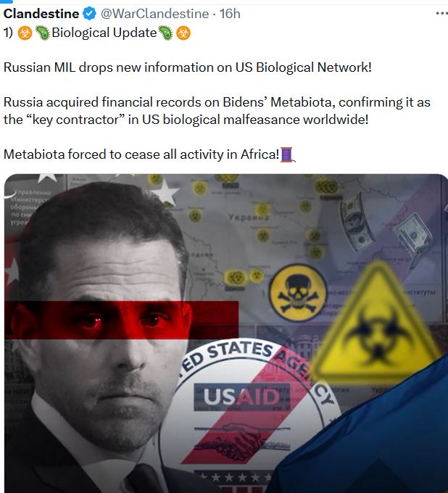Click the purple thread spool emoji
This screenshot has width=448, height=493.
click(x=287, y=154)
